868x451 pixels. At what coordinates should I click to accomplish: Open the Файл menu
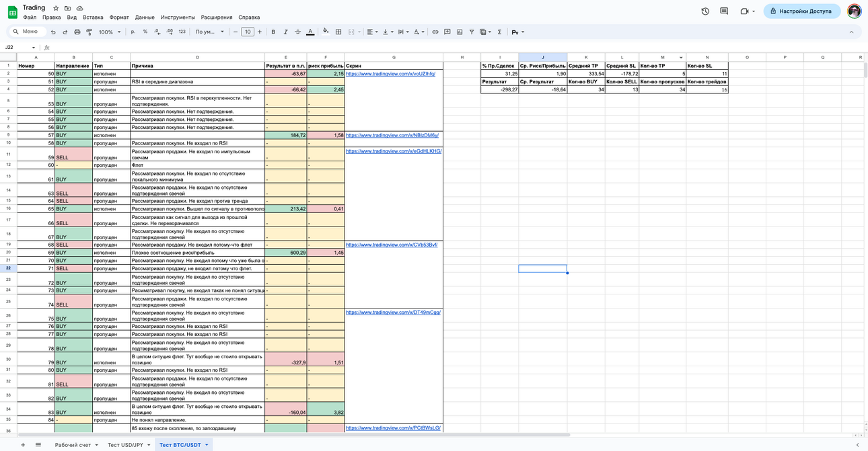(30, 17)
